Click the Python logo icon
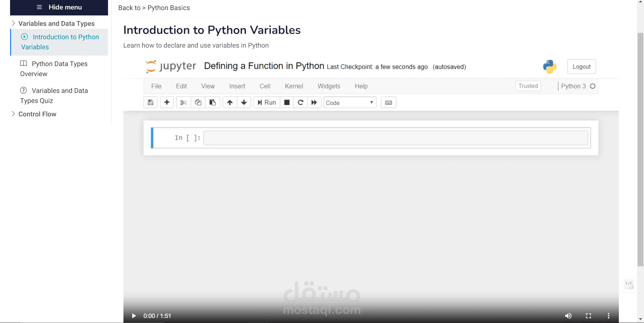 [550, 66]
